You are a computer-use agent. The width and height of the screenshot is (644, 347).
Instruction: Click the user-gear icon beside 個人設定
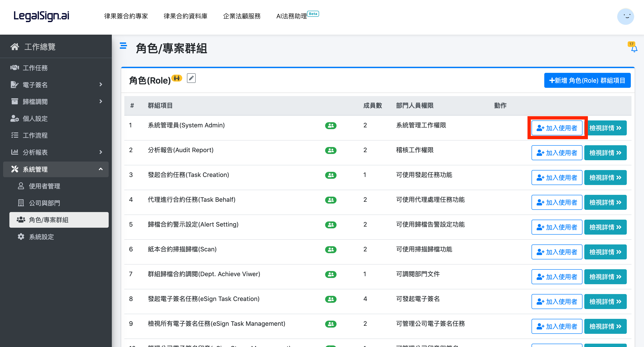click(x=15, y=118)
